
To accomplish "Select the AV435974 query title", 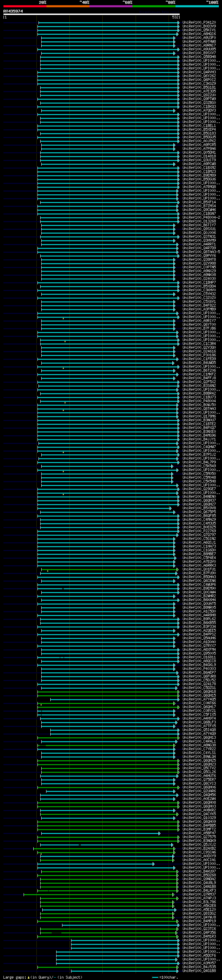I will (x=13, y=11).
